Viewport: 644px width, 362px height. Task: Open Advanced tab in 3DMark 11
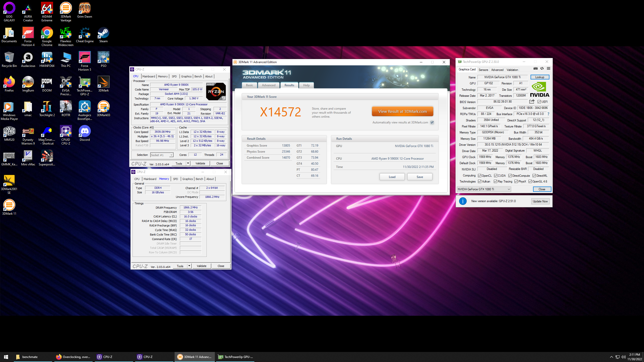tap(268, 85)
